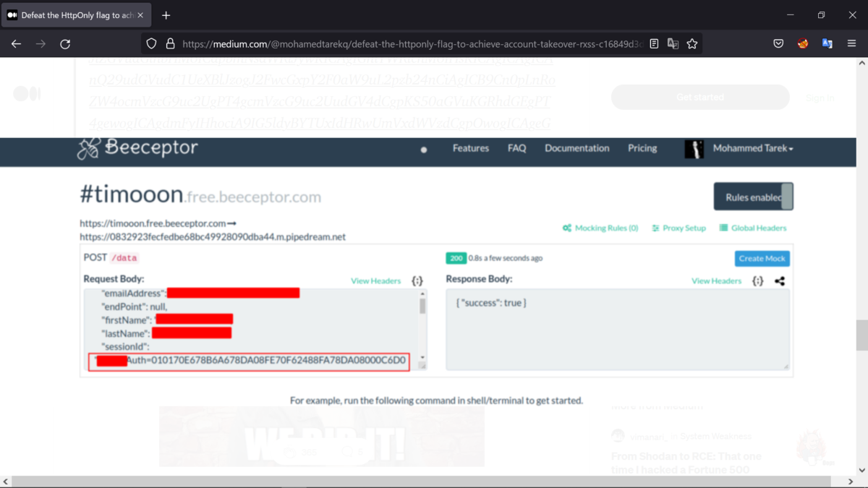This screenshot has width=868, height=488.
Task: Click the request body scrollbar up arrow
Action: [x=422, y=294]
